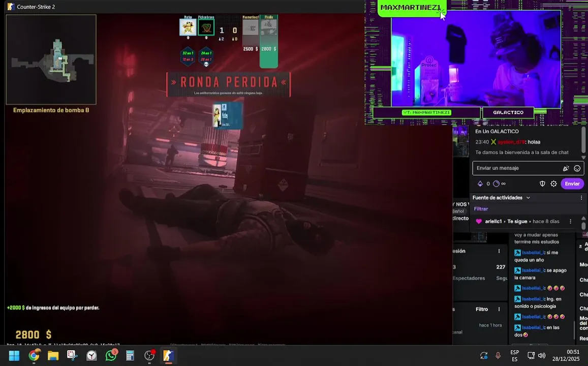
Task: Click the RONDA PERDIDA banner
Action: point(228,84)
